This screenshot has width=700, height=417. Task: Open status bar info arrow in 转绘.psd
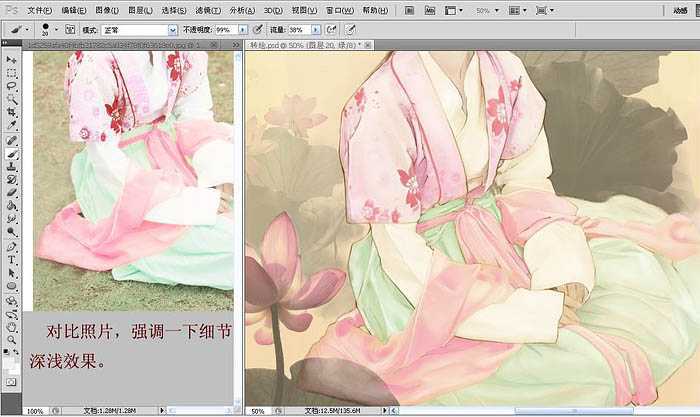(385, 410)
